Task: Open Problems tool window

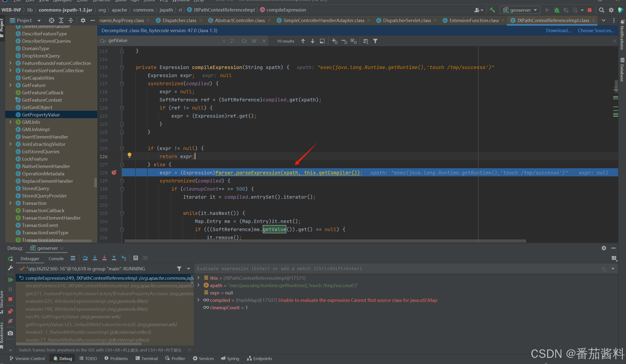Action: [116, 359]
